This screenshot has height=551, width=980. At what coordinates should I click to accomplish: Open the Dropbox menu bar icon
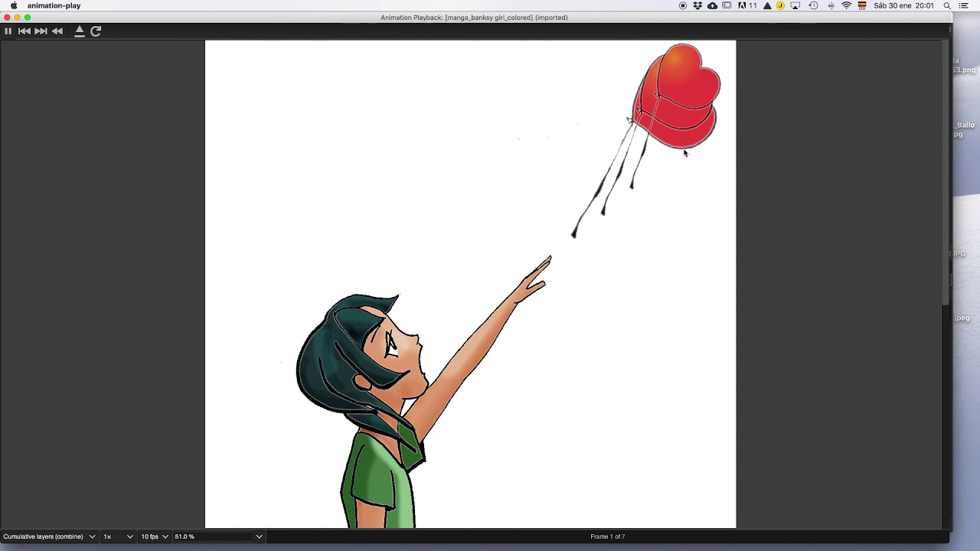697,5
